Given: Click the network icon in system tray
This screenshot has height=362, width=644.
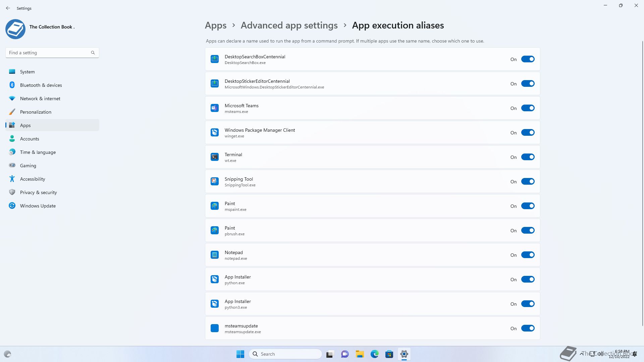Looking at the screenshot, I should click(593, 354).
